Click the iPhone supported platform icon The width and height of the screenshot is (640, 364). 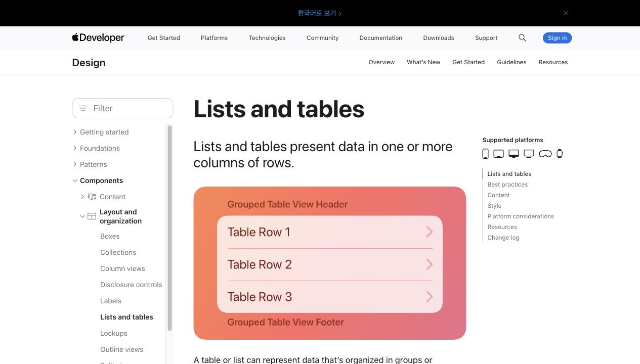point(485,154)
